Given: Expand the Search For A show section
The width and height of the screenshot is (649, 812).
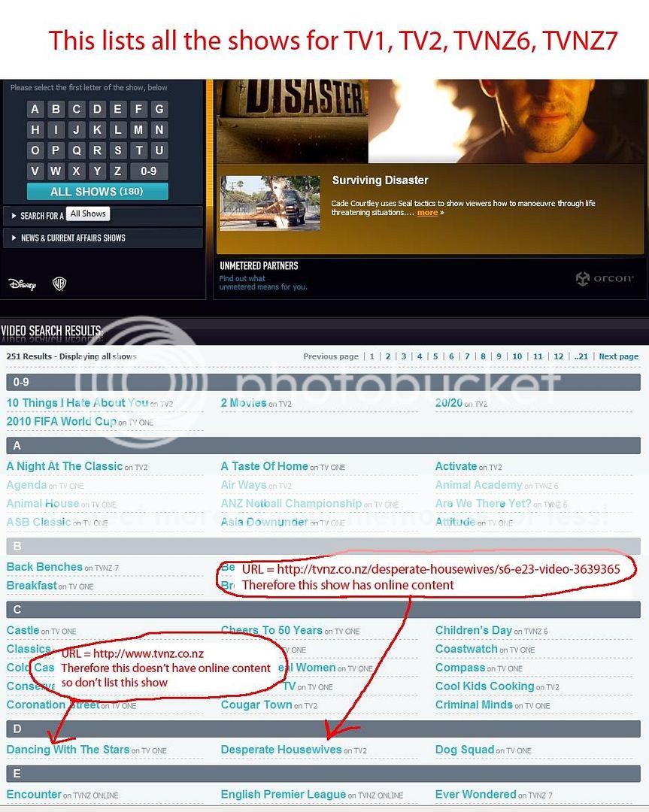Looking at the screenshot, I should coord(38,216).
